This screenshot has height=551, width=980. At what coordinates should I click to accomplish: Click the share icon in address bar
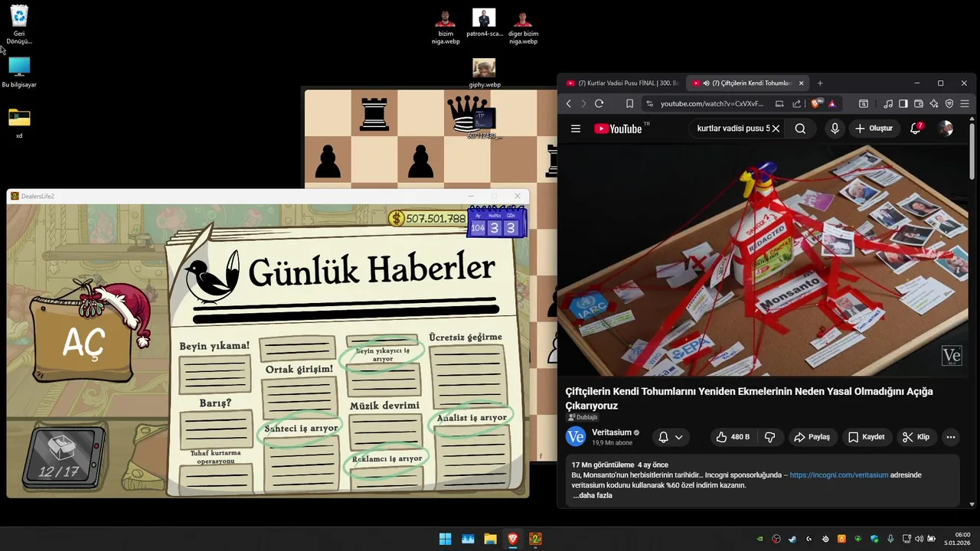pyautogui.click(x=796, y=103)
